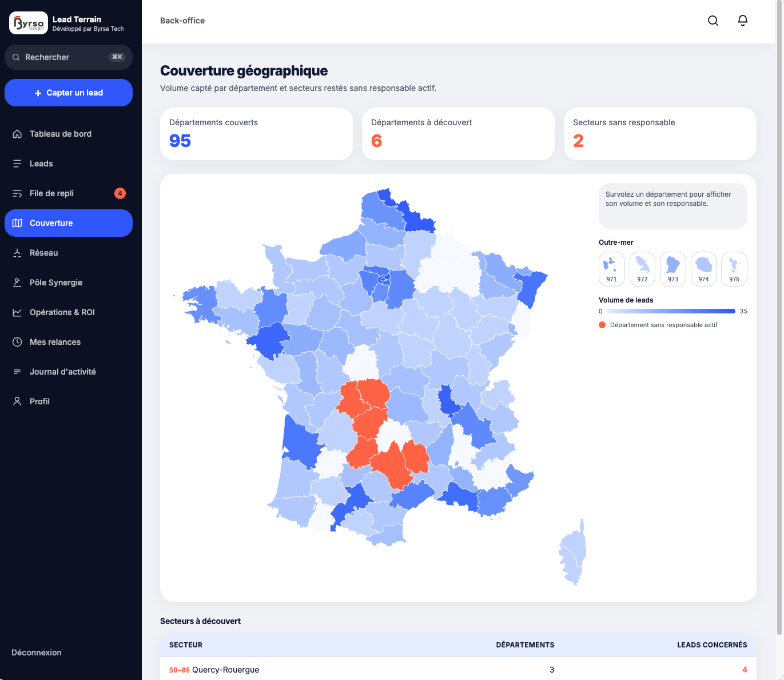Open Profil page
784x680 pixels.
point(69,401)
